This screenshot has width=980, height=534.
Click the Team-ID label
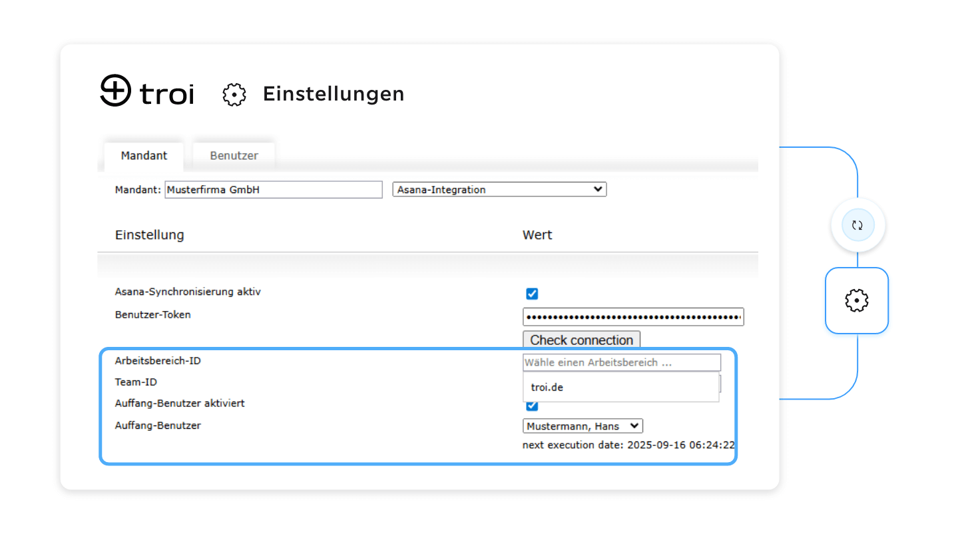(136, 382)
